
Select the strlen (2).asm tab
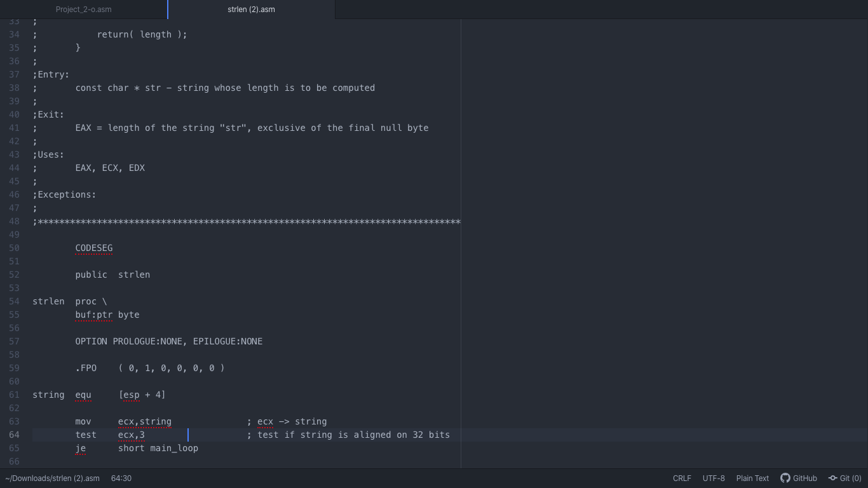(x=251, y=10)
